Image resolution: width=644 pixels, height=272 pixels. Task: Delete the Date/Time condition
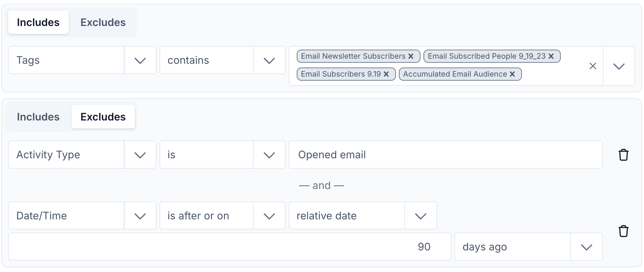[623, 231]
